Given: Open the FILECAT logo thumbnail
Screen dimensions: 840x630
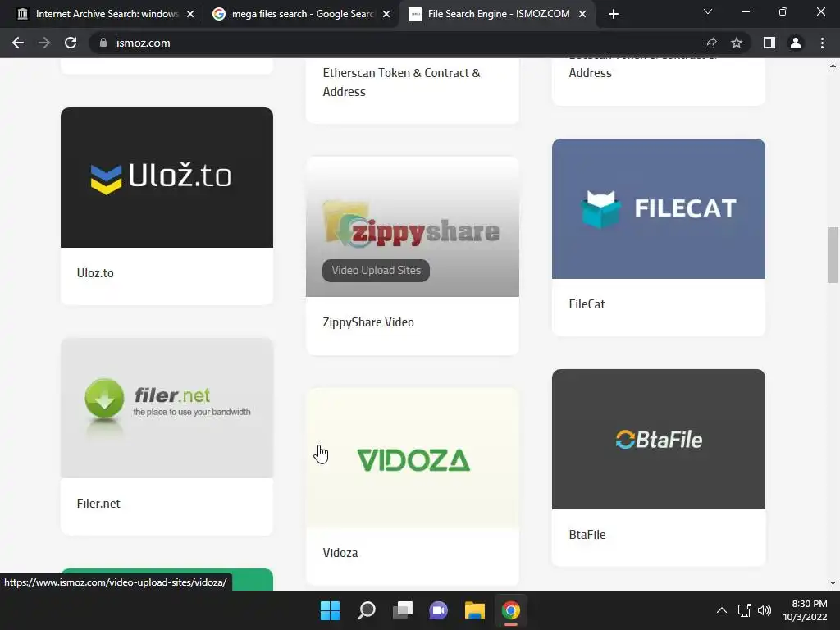Looking at the screenshot, I should pos(659,208).
